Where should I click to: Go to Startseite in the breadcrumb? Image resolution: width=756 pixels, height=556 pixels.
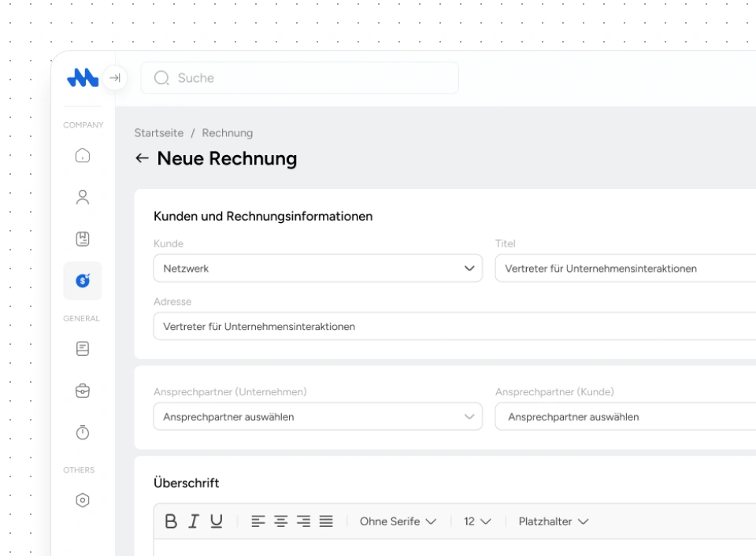[158, 133]
